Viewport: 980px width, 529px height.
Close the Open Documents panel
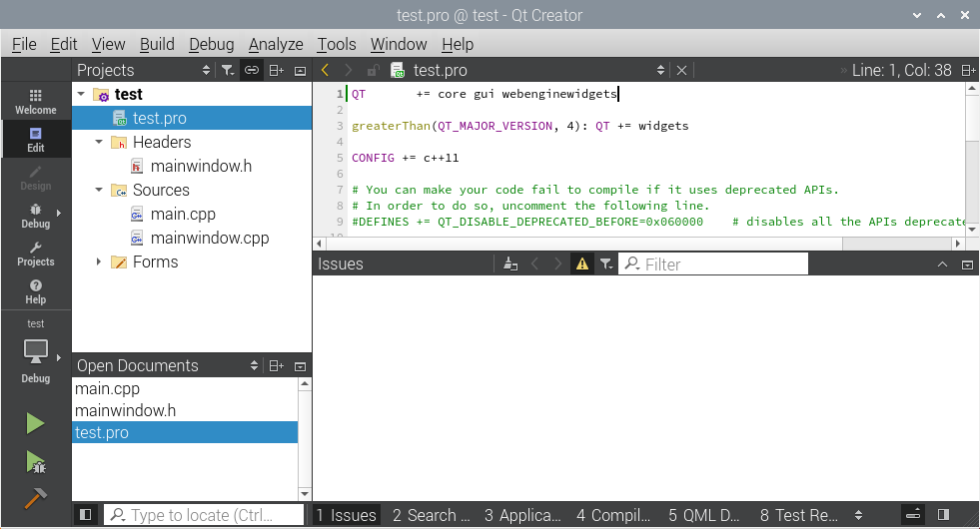pyautogui.click(x=300, y=366)
